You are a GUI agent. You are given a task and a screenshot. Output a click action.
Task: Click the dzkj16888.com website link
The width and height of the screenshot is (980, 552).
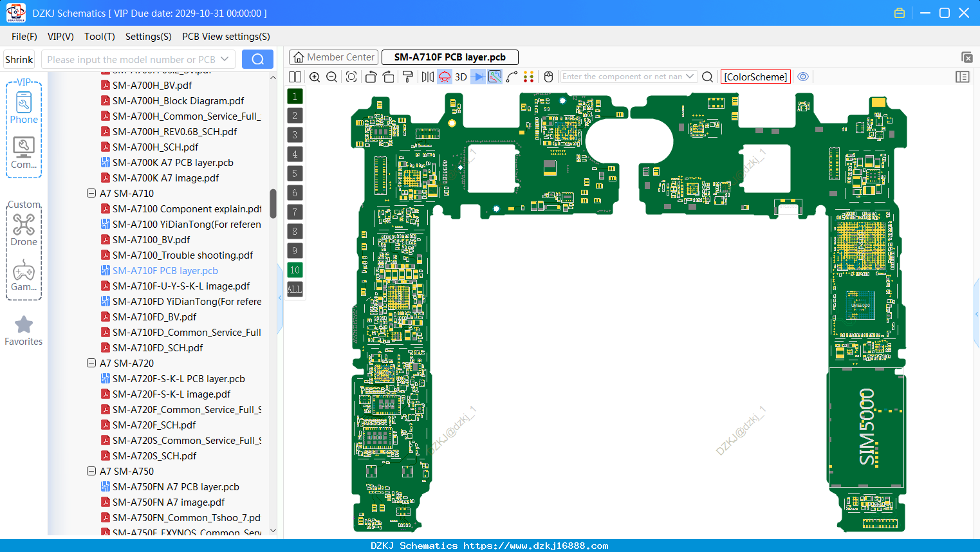(x=535, y=546)
